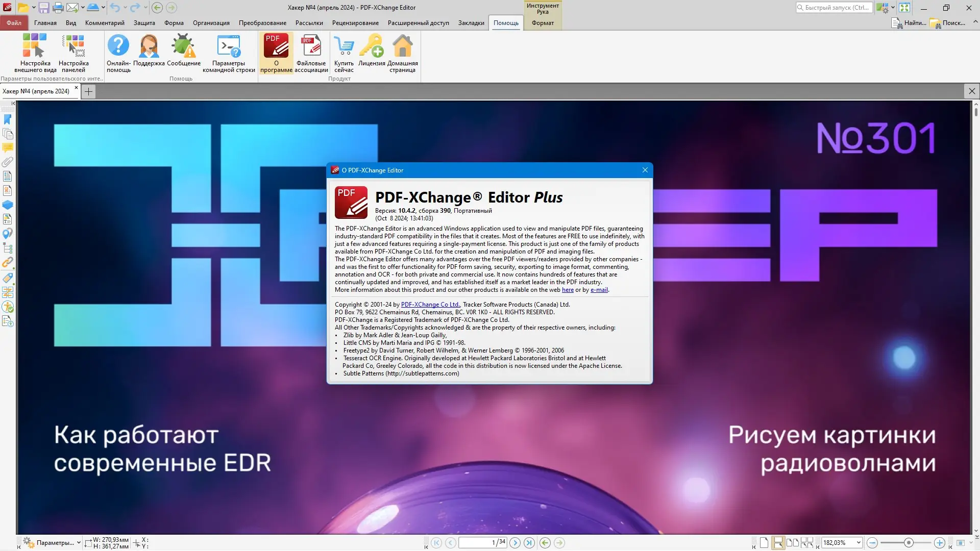Toggle single page layout mode
Image resolution: width=980 pixels, height=551 pixels.
point(764,543)
